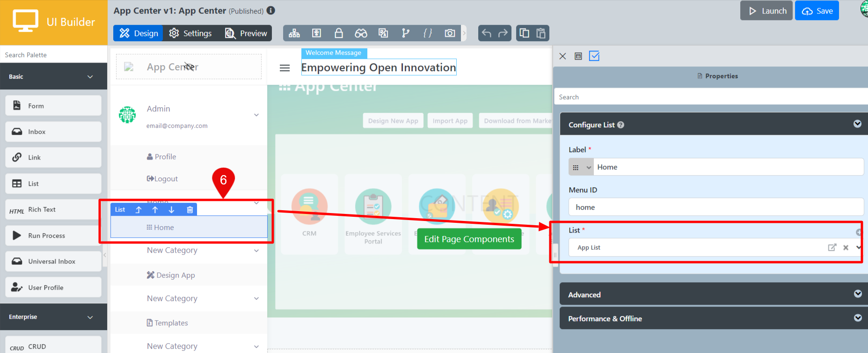Select the Form palette item
Image resolution: width=868 pixels, height=353 pixels.
tap(53, 106)
